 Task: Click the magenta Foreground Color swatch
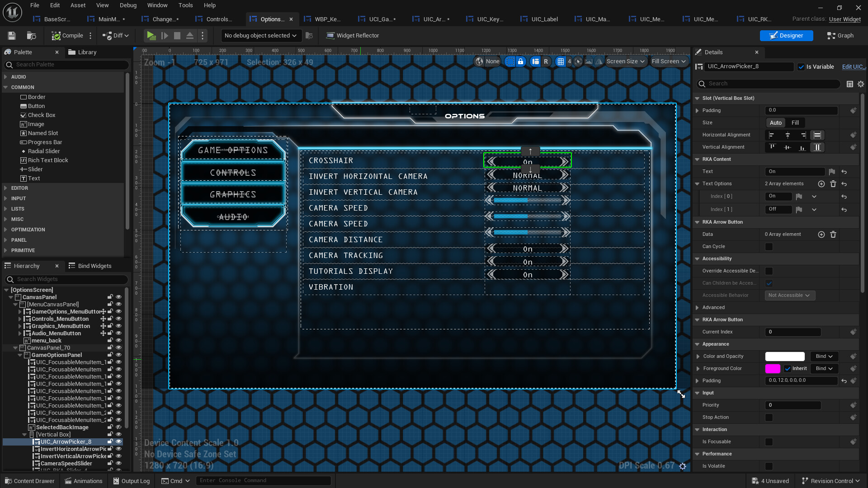click(773, 368)
